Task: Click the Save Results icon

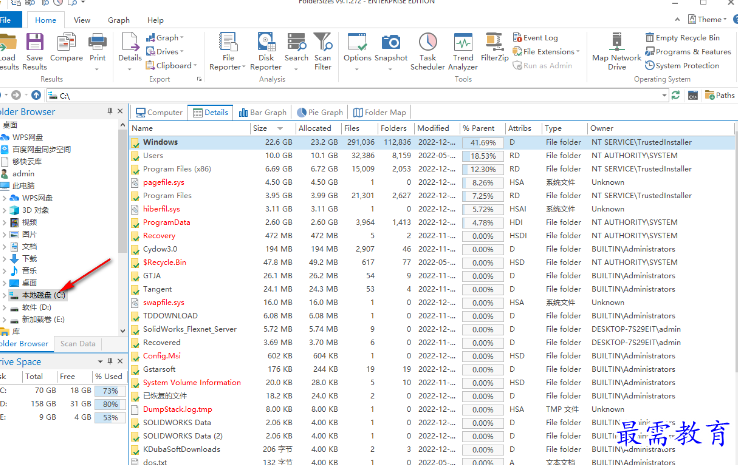Action: pyautogui.click(x=34, y=51)
